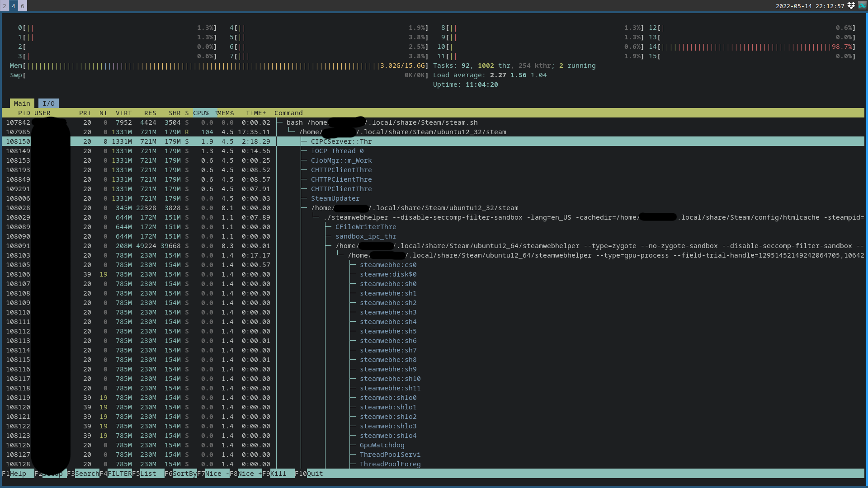Sort by the SHR column header
This screenshot has height=488, width=868.
coord(175,113)
